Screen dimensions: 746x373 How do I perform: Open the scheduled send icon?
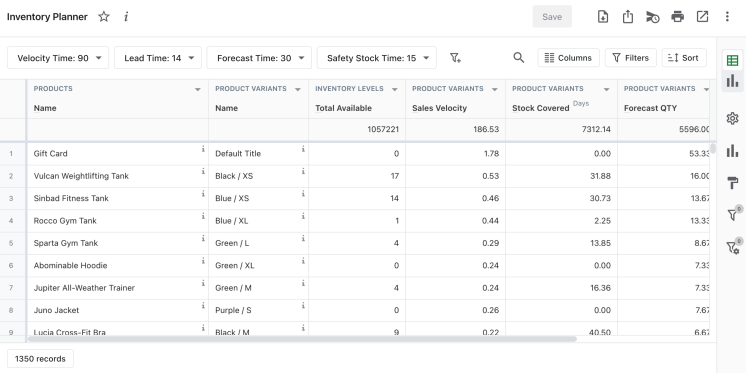(x=652, y=17)
